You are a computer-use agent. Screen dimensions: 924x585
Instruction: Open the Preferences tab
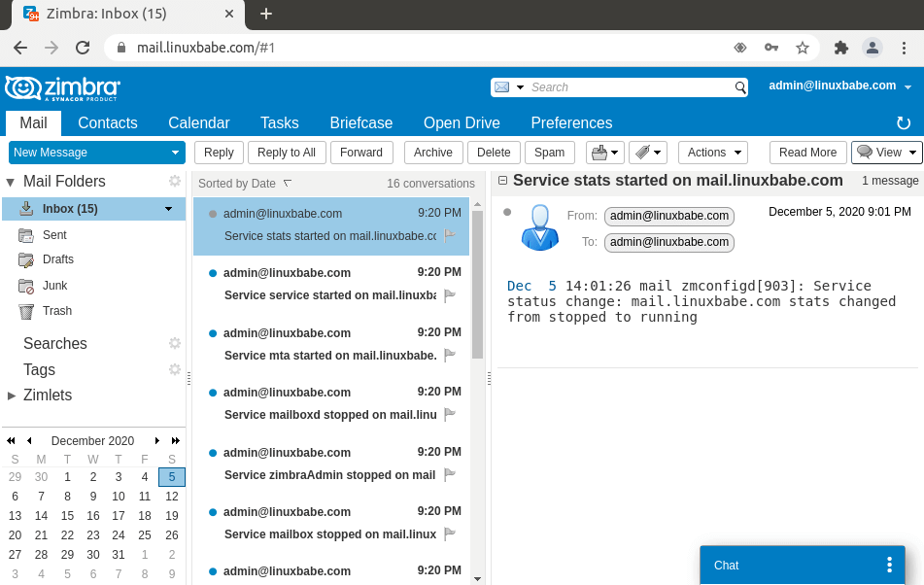pyautogui.click(x=571, y=122)
